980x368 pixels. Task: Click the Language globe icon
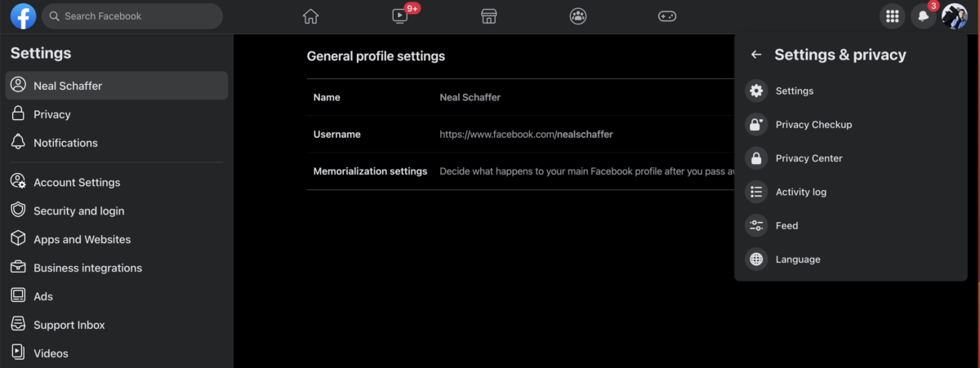(x=756, y=259)
